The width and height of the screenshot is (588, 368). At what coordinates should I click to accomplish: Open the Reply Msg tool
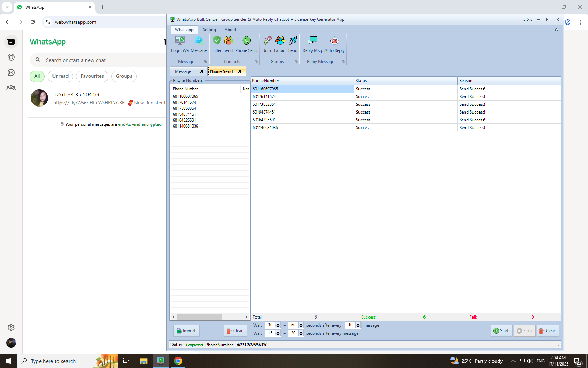(x=312, y=45)
